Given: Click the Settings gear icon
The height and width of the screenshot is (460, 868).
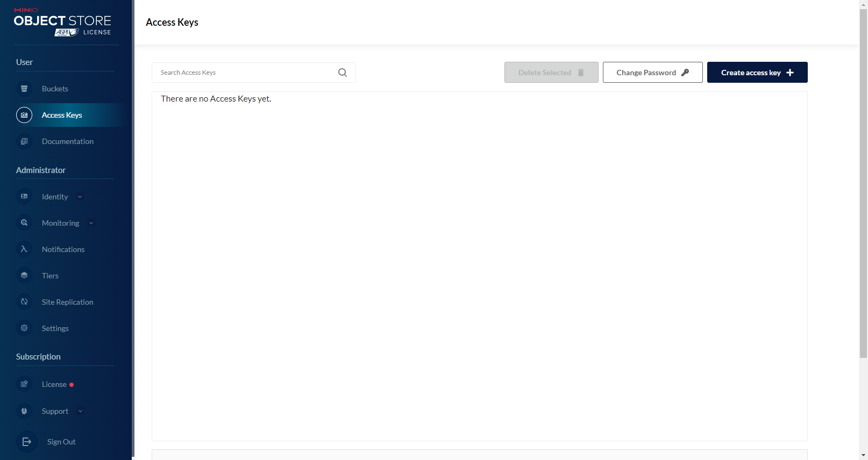Looking at the screenshot, I should 24,328.
